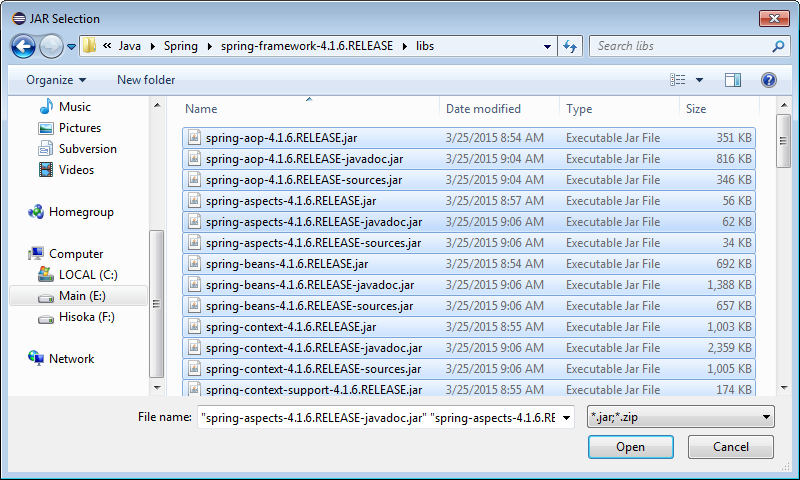Click the Open button

pyautogui.click(x=631, y=447)
